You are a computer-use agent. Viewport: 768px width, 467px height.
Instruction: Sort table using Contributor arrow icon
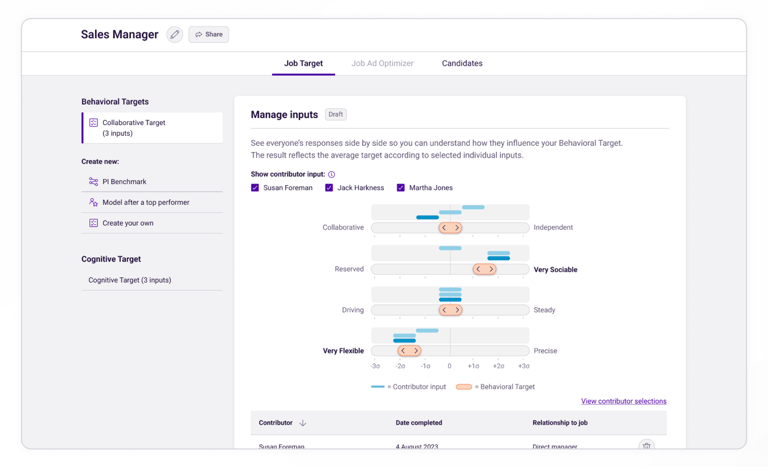point(303,423)
